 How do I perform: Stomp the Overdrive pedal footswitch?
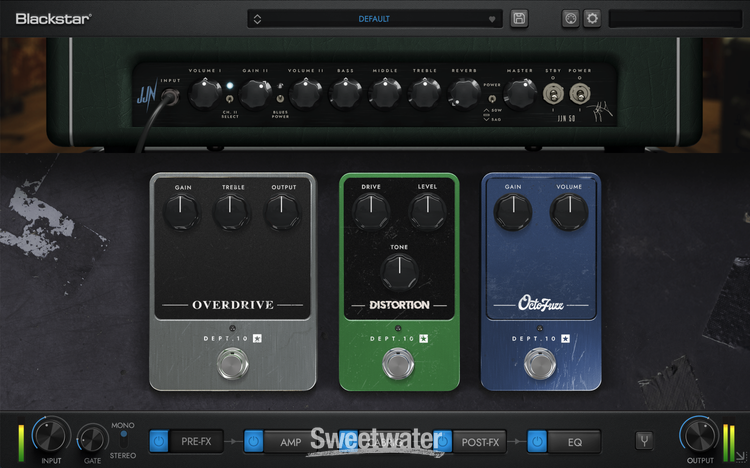point(232,364)
